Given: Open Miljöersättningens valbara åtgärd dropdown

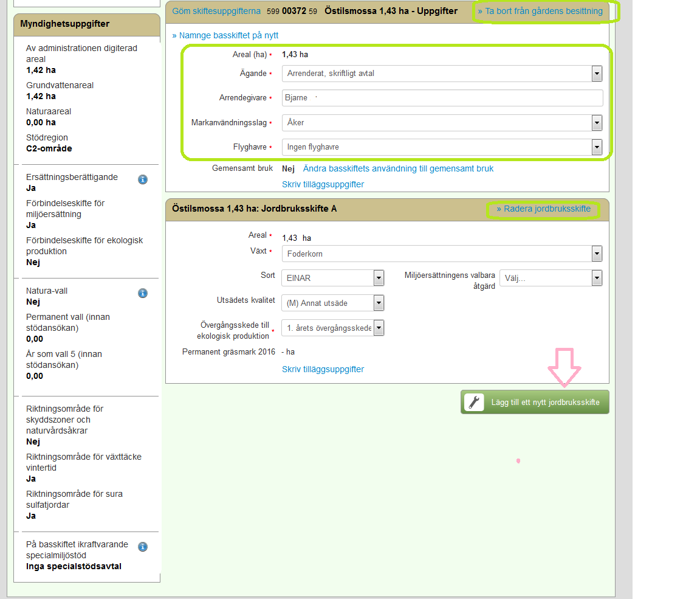Looking at the screenshot, I should 551,278.
